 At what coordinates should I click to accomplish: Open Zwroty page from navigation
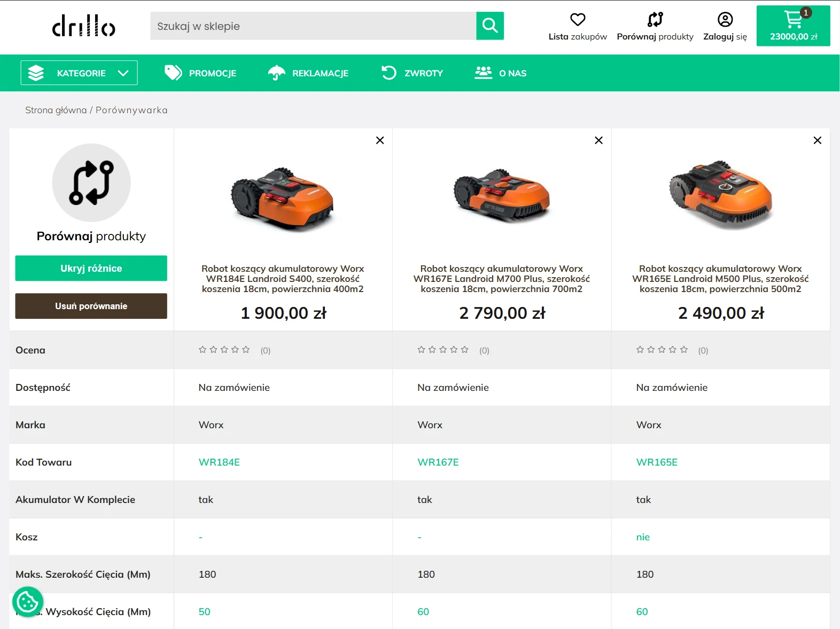pos(412,73)
